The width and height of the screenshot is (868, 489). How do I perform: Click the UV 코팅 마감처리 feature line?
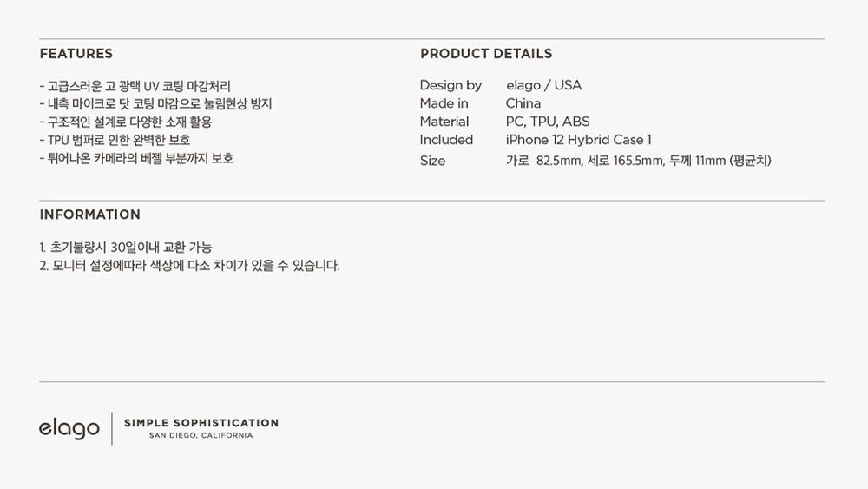(135, 86)
